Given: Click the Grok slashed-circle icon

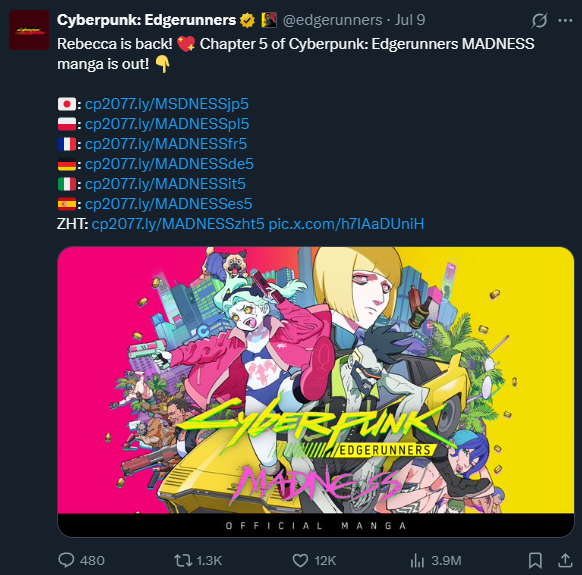Looking at the screenshot, I should point(539,20).
